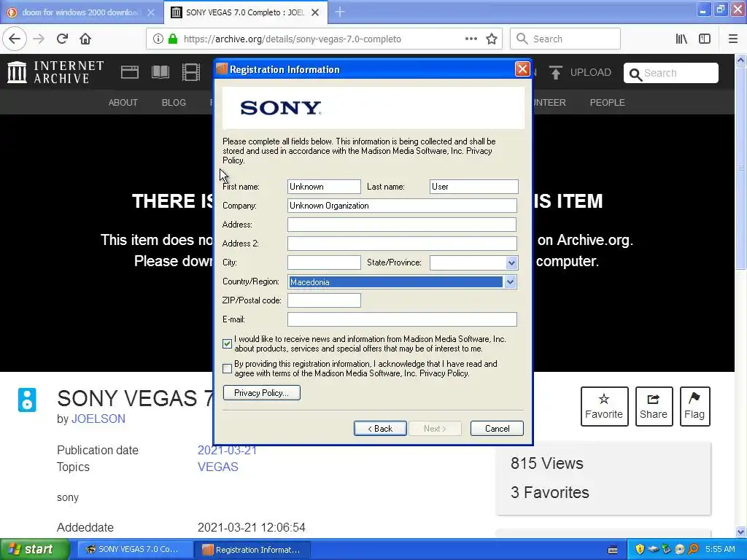Click the Back button in dialog
The height and width of the screenshot is (560, 747).
pos(380,429)
